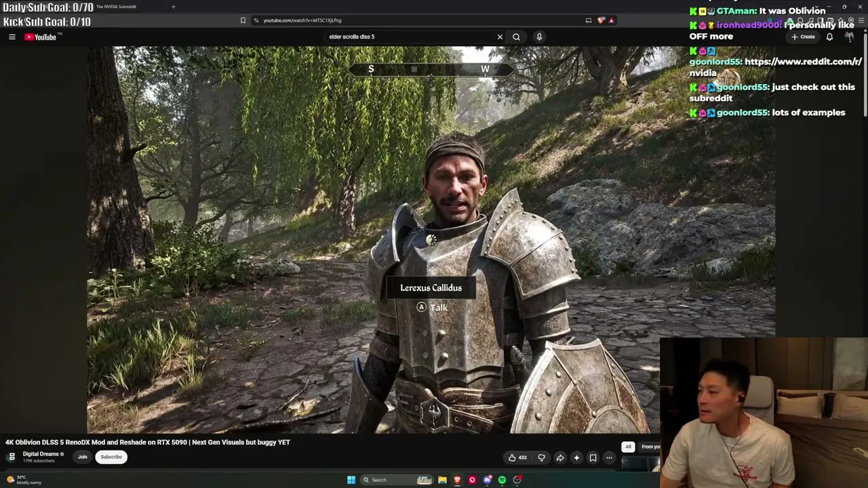Image resolution: width=868 pixels, height=488 pixels.
Task: Switch to The NVIDIA Subreddit tab
Action: [116, 7]
